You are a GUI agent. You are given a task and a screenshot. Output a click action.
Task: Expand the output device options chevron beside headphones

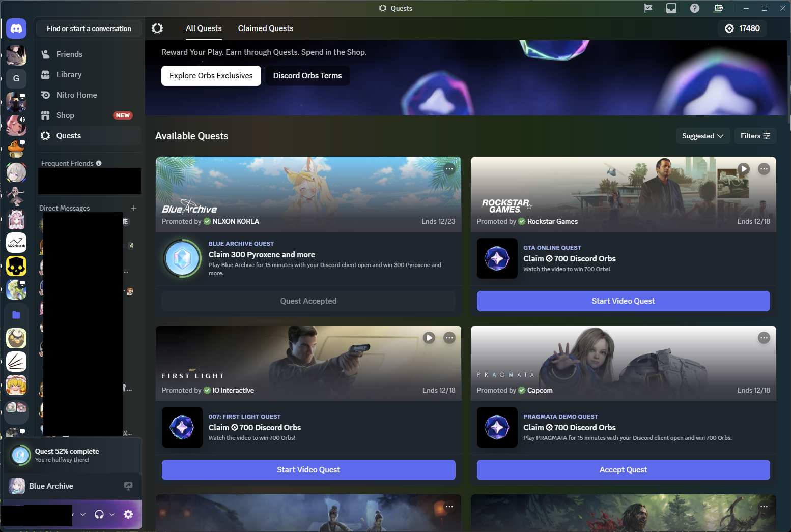tap(112, 514)
